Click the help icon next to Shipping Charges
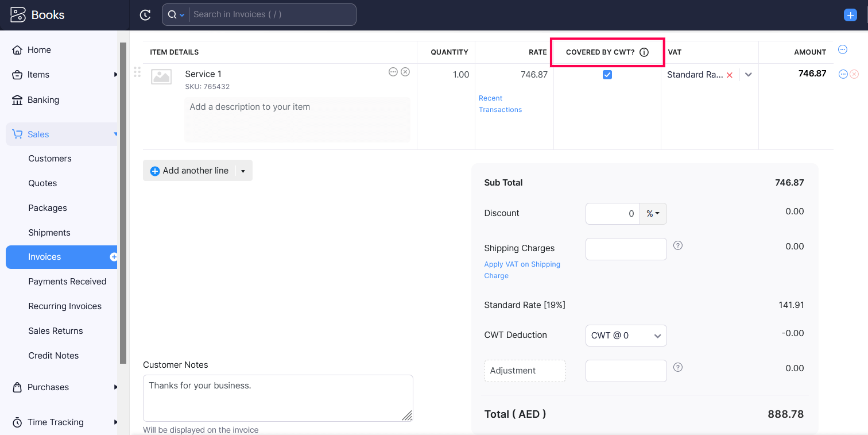 pos(678,245)
